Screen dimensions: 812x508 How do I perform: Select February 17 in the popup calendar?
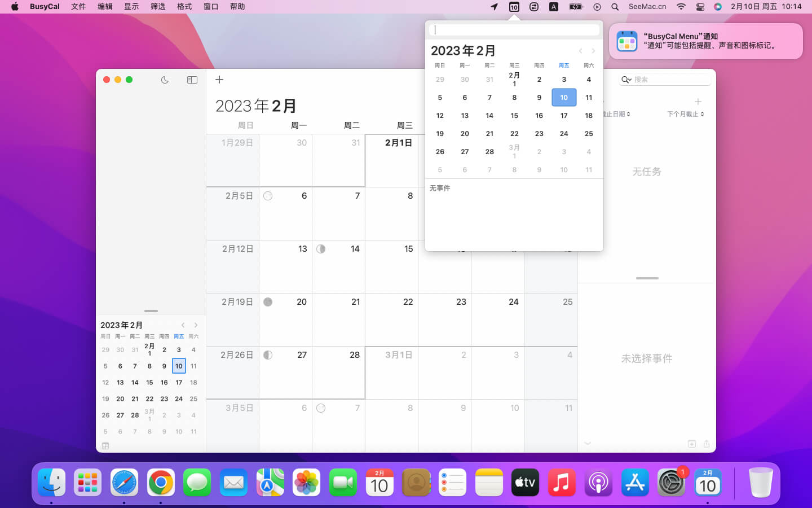pyautogui.click(x=564, y=116)
